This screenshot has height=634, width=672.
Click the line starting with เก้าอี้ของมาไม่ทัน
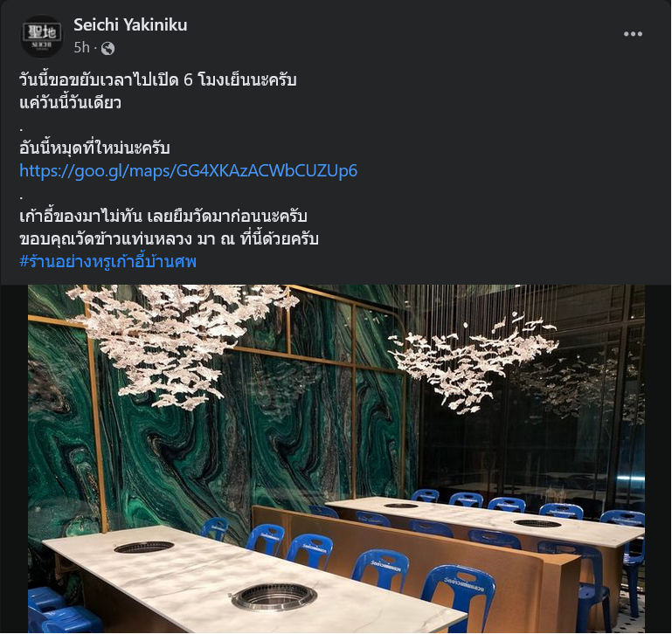163,216
